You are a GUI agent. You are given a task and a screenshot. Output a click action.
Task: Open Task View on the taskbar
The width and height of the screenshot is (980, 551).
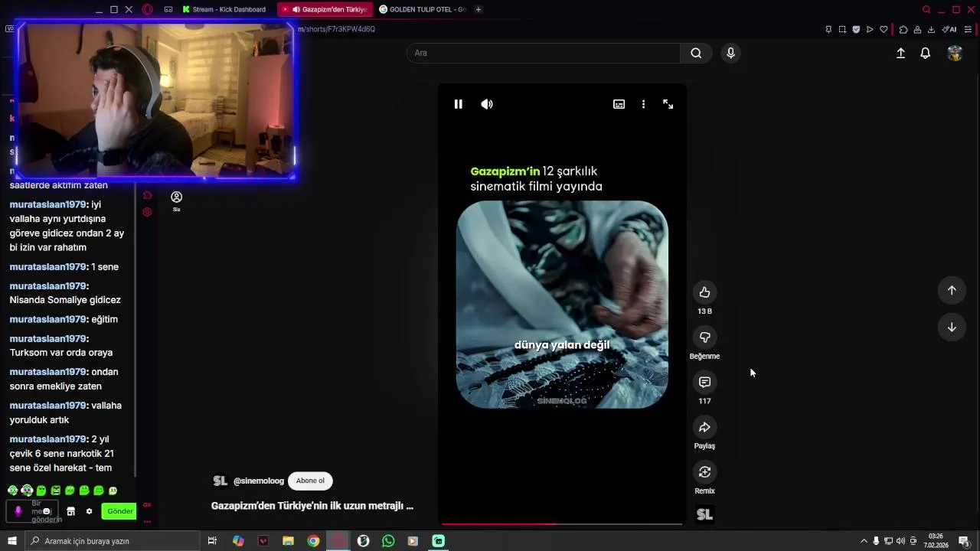212,541
